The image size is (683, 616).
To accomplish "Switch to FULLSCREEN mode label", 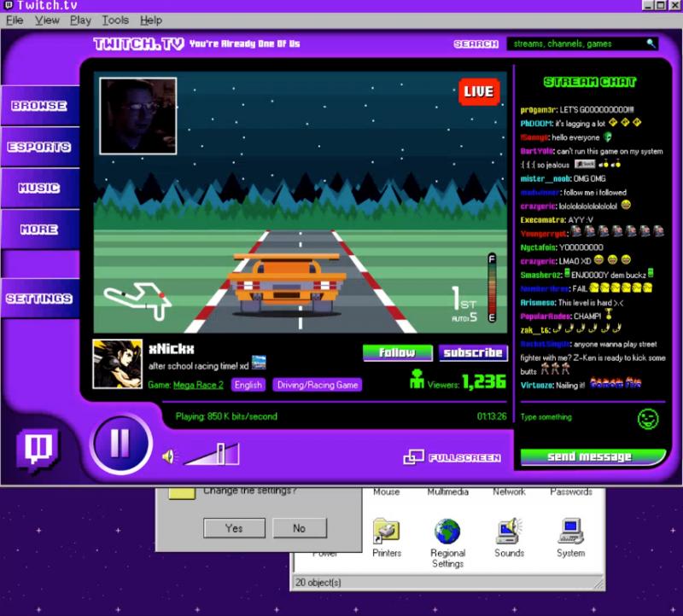I will (x=464, y=457).
